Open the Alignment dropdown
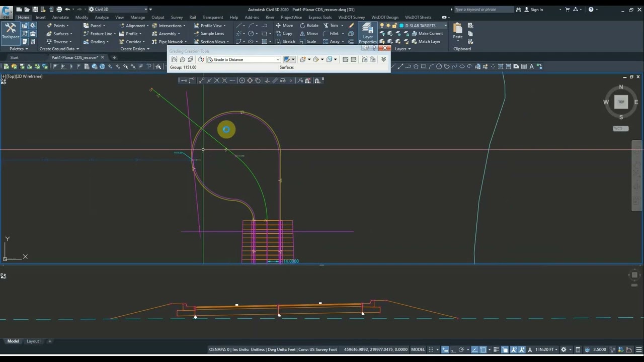Viewport: 644px width, 362px height. [134, 26]
